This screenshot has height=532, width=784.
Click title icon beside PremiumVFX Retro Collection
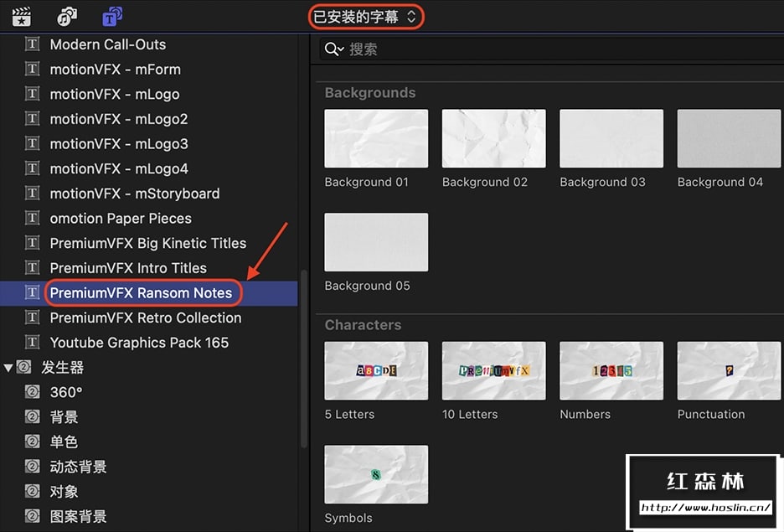pyautogui.click(x=32, y=317)
